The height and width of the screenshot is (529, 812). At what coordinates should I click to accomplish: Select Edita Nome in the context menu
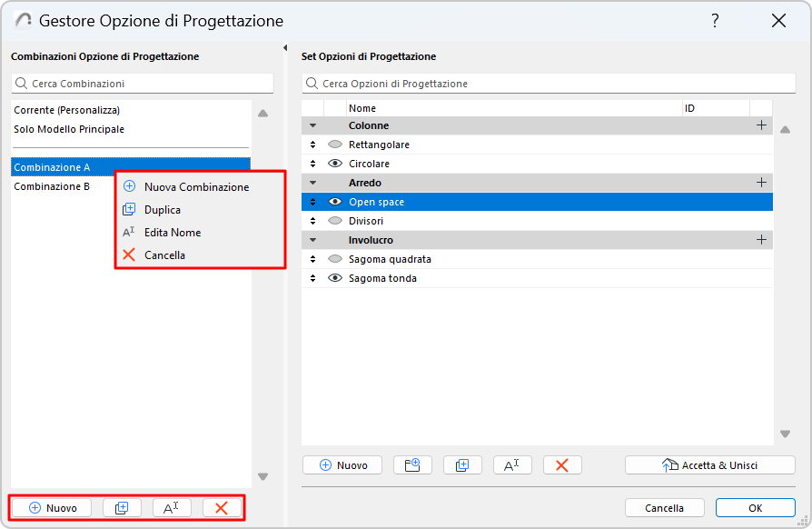[x=173, y=233]
